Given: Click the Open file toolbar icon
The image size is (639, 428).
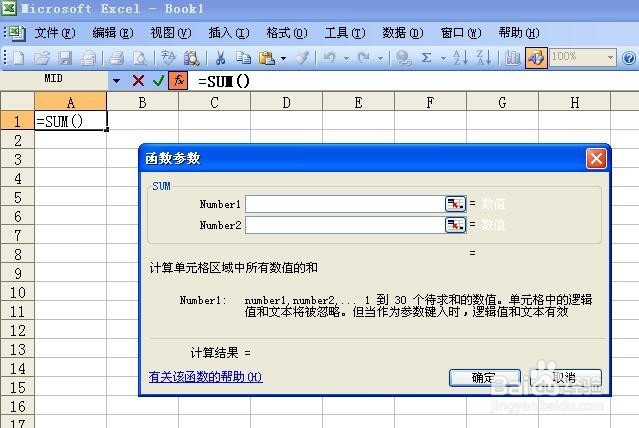Looking at the screenshot, I should click(41, 58).
